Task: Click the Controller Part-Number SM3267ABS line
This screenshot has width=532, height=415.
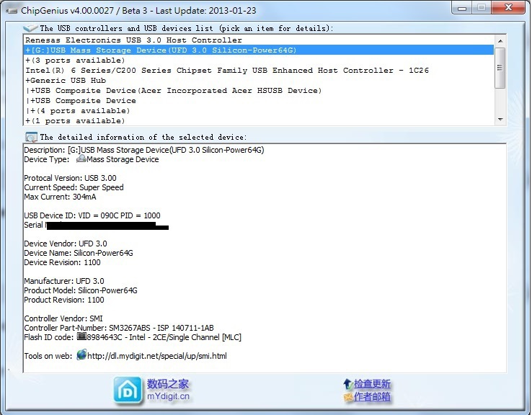Action: (119, 328)
